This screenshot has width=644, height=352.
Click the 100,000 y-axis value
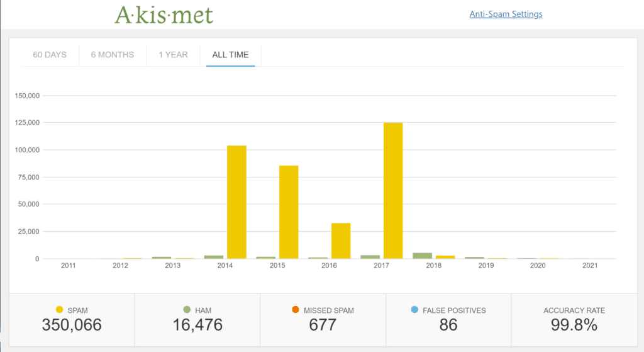tap(27, 150)
